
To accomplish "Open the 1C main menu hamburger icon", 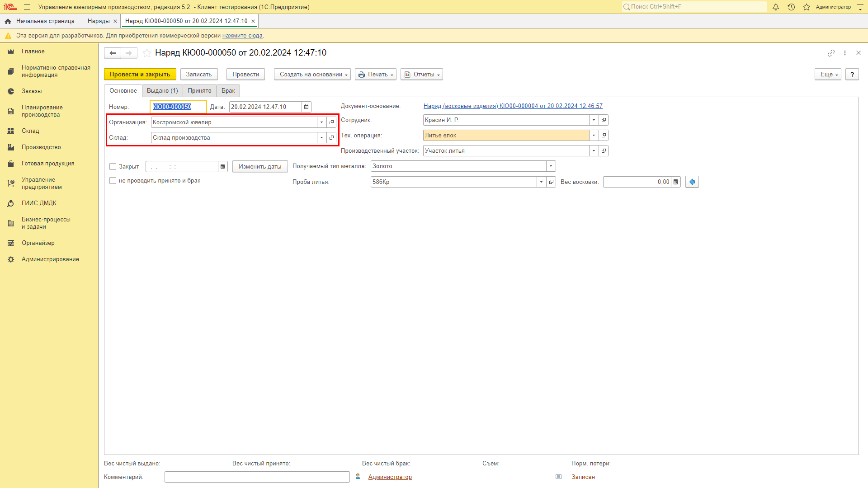I will [27, 7].
